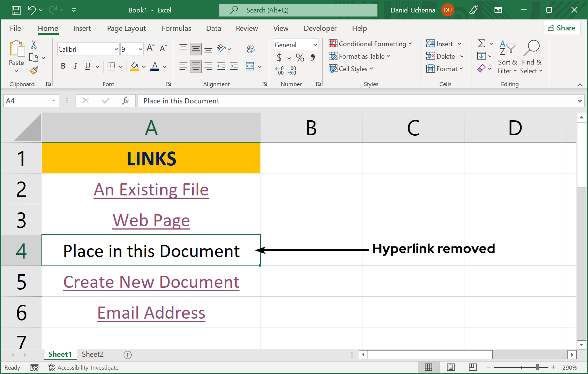This screenshot has width=588, height=374.
Task: Switch to the Formulas ribbon tab
Action: pyautogui.click(x=176, y=28)
